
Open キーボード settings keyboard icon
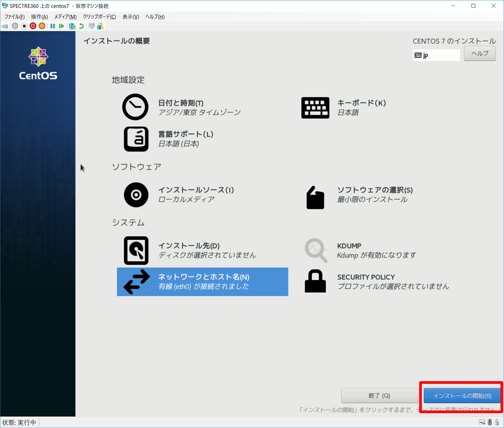pos(315,108)
